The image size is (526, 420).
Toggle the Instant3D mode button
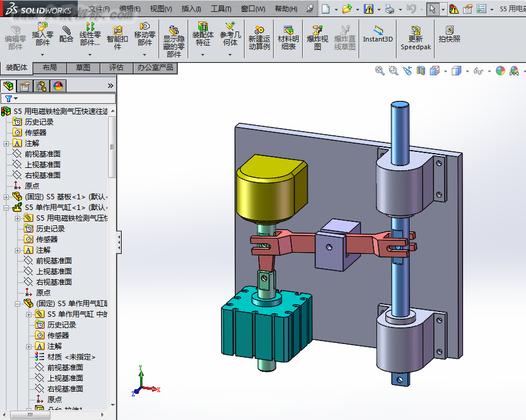tap(378, 34)
